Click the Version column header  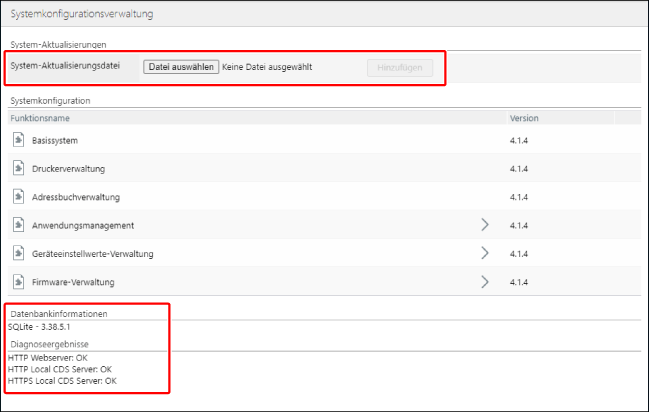tap(524, 117)
